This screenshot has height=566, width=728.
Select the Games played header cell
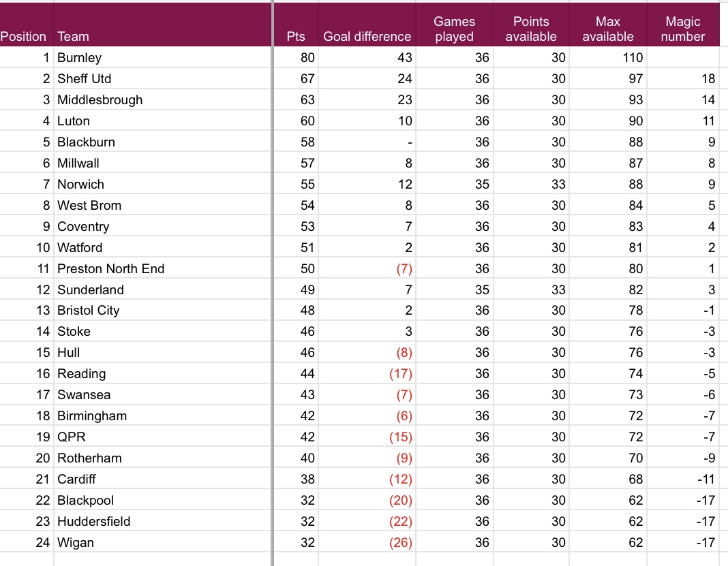[x=454, y=29]
